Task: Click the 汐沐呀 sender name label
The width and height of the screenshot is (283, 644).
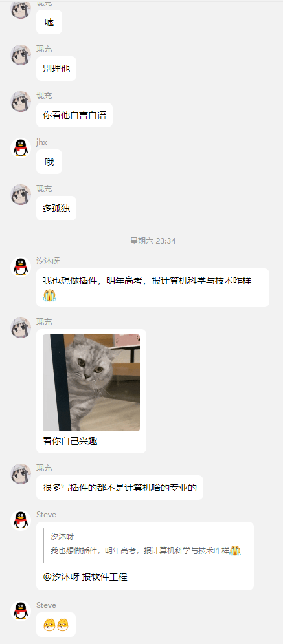Action: 48,261
